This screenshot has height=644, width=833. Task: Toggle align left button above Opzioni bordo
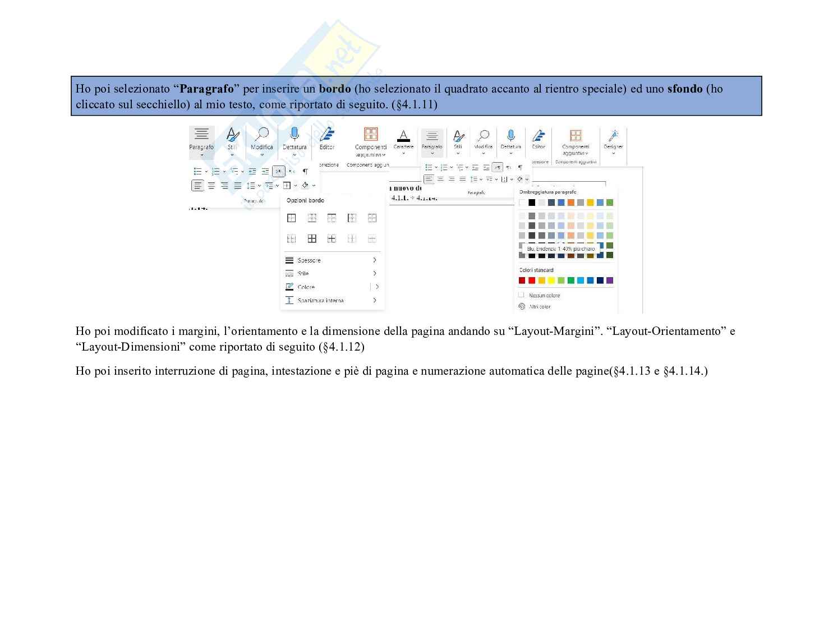197,186
